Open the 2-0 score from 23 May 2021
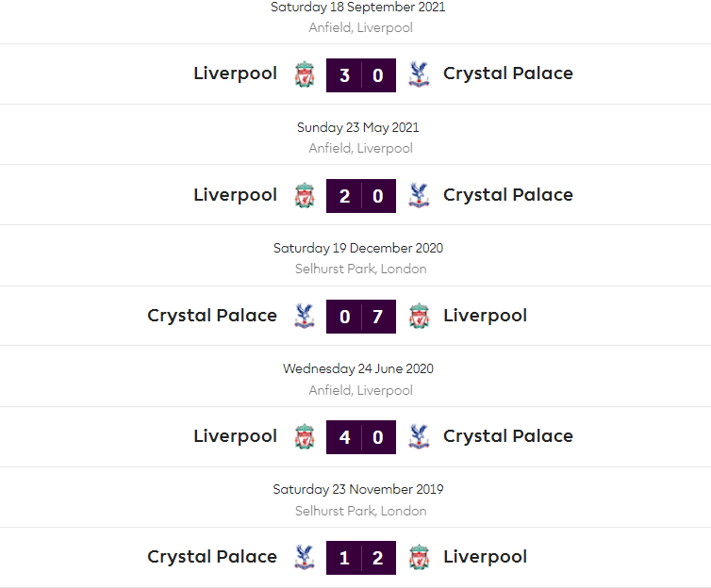Image resolution: width=711 pixels, height=588 pixels. [x=361, y=195]
